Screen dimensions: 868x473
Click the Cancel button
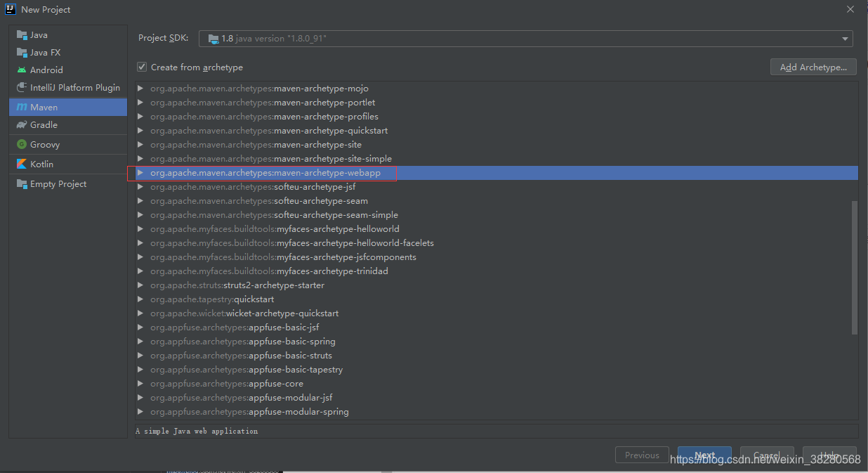(x=767, y=455)
